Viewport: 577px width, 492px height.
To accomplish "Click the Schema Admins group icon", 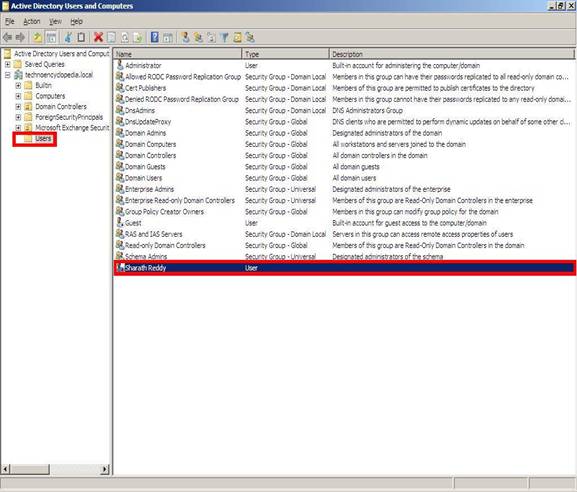I will [x=120, y=256].
